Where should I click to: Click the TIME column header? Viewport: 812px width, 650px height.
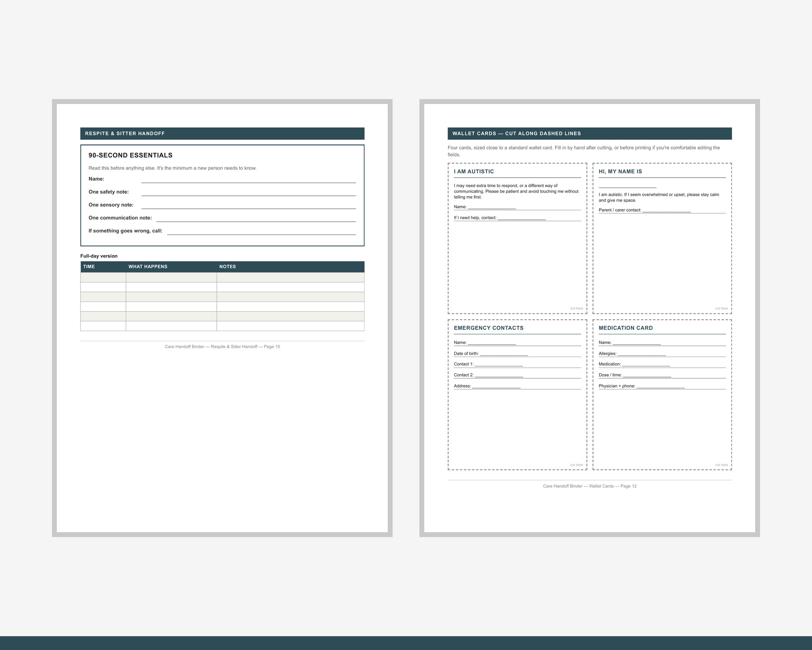(103, 267)
